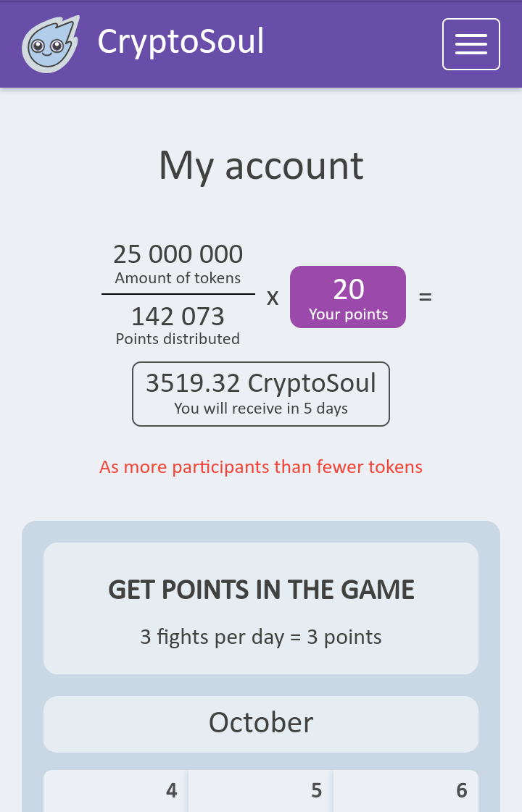Select calendar day 6
Viewport: 522px width, 812px height.
406,790
